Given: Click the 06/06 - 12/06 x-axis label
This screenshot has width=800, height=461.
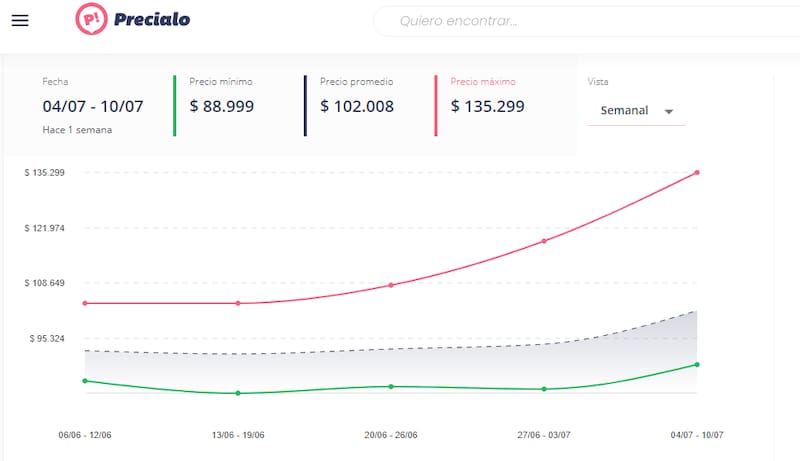Looking at the screenshot, I should click(85, 435).
